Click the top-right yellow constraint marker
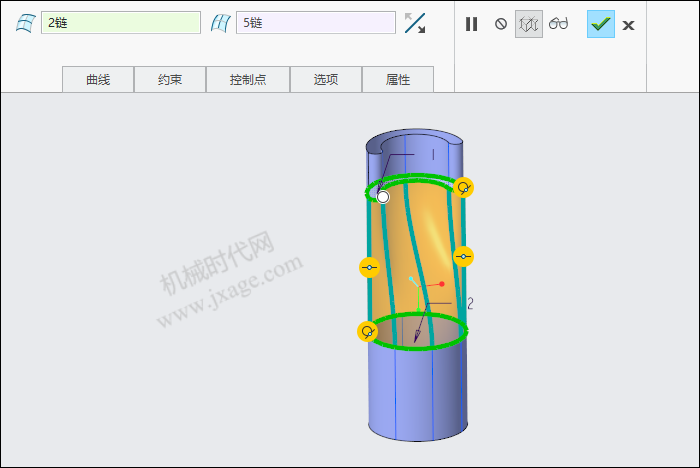 pyautogui.click(x=463, y=188)
